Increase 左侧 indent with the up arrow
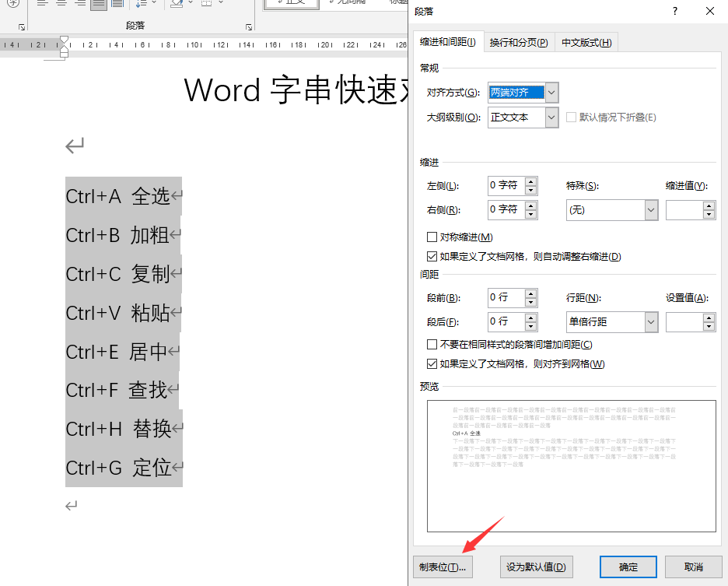The width and height of the screenshot is (728, 586). coord(530,181)
